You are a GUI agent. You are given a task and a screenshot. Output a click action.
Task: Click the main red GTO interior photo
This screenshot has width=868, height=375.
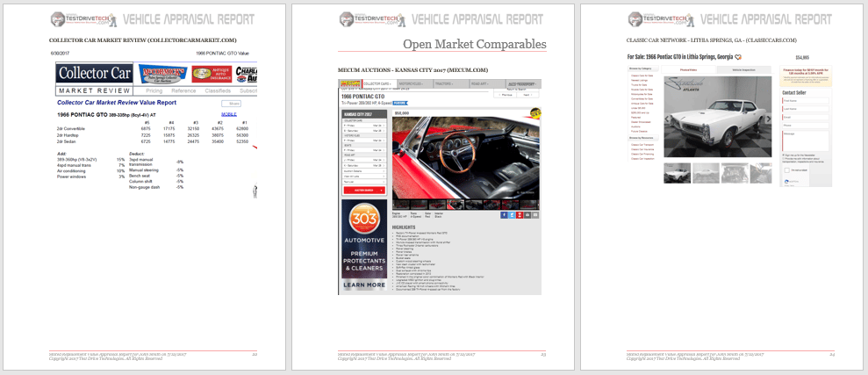(466, 157)
